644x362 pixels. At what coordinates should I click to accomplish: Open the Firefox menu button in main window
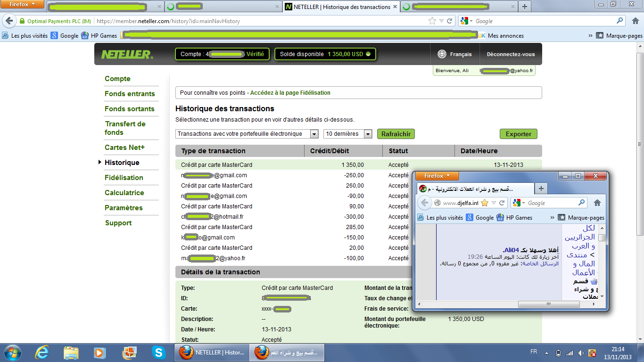click(23, 4)
